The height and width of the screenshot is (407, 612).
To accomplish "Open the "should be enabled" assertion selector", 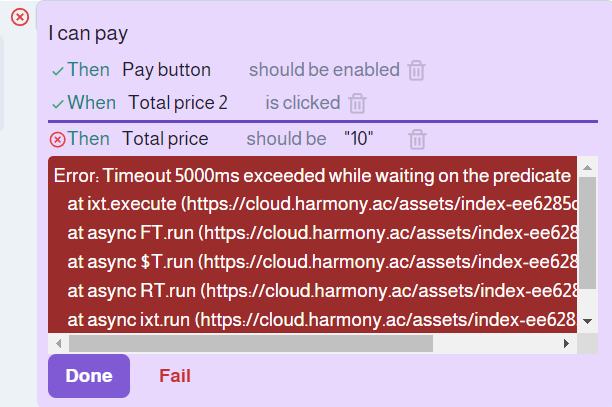I will (324, 70).
